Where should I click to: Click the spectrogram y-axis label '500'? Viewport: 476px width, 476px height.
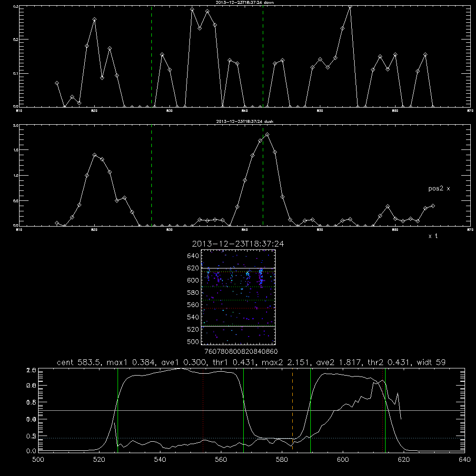coord(193,341)
